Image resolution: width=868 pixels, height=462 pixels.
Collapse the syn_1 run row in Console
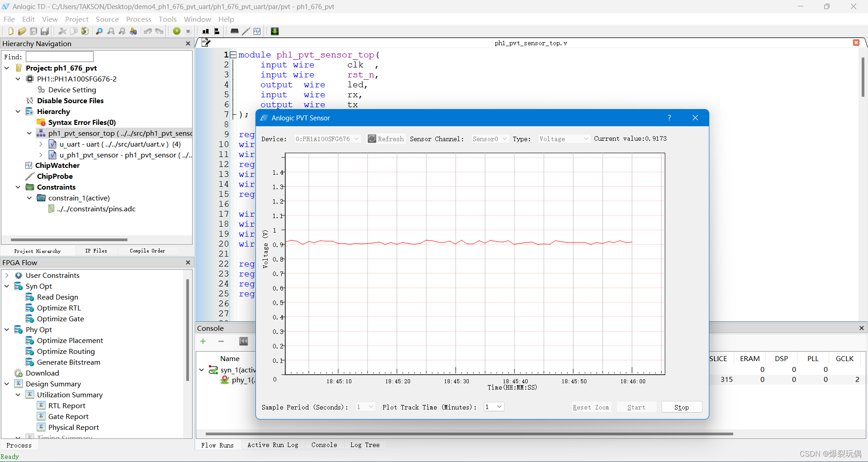202,370
